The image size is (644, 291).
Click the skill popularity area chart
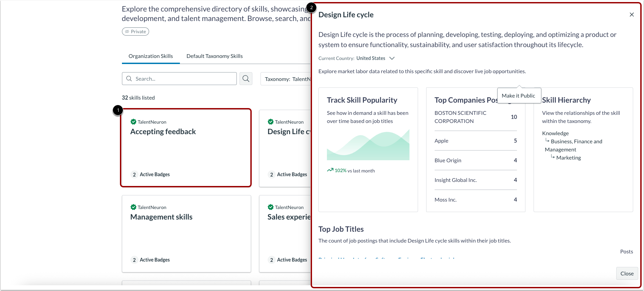368,145
